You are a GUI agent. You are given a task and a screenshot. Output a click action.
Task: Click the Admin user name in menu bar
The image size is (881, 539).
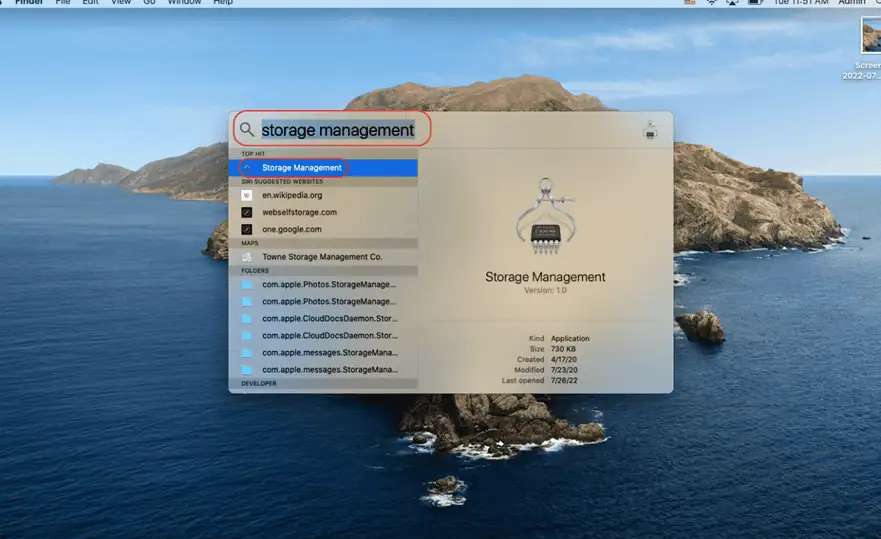[x=852, y=2]
